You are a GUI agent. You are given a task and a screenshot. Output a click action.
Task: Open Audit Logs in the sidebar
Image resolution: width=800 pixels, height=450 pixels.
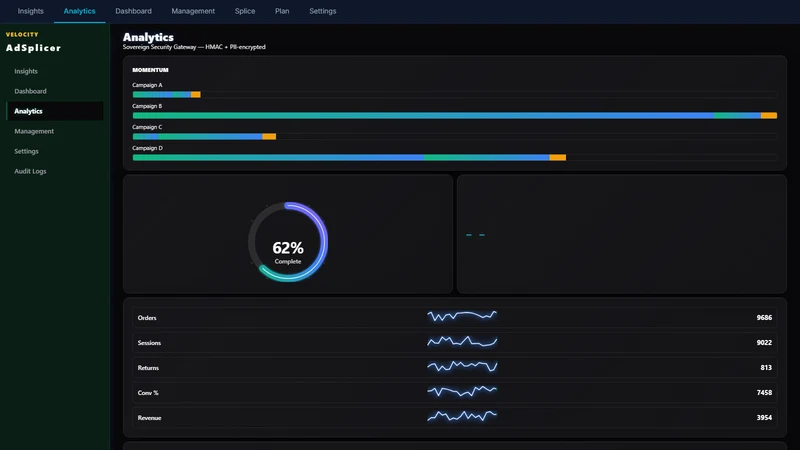[55, 171]
